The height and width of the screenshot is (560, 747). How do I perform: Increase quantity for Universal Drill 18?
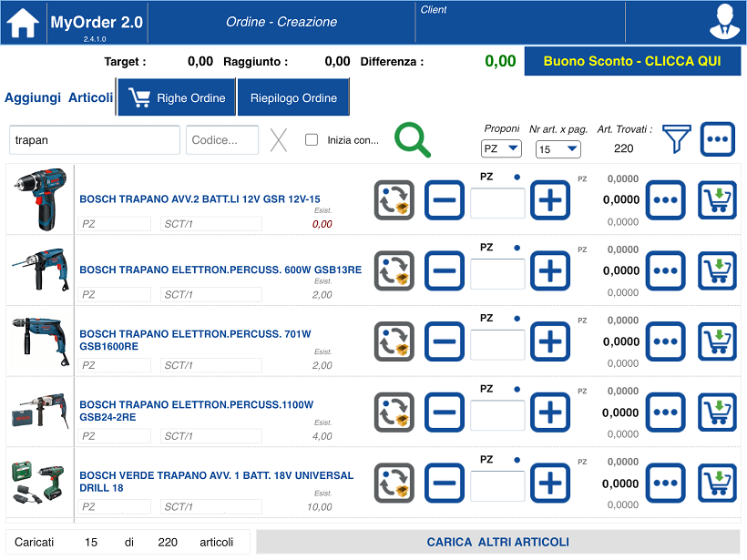[550, 483]
